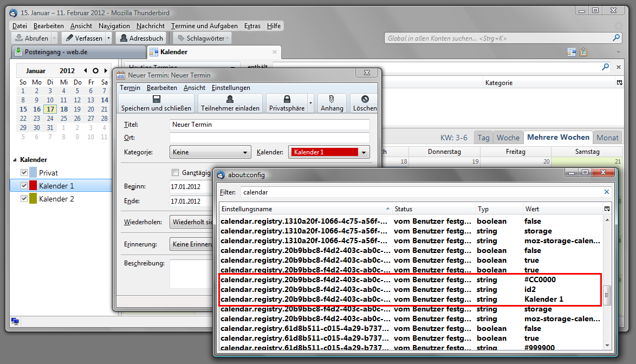This screenshot has width=636, height=364.
Task: Sort by the Wert column header
Action: (562, 209)
